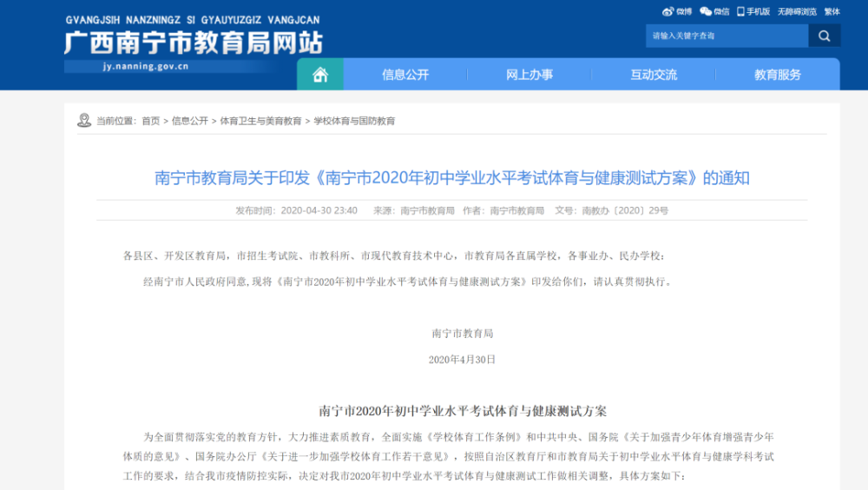This screenshot has width=868, height=490.
Task: Click the location pin icon in breadcrumb
Action: click(x=84, y=120)
